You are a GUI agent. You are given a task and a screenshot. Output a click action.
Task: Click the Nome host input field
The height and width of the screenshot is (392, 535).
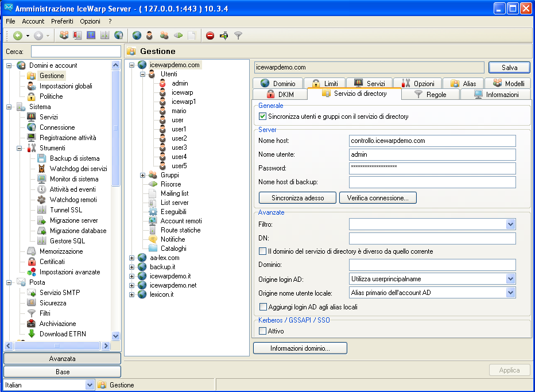[x=432, y=141]
